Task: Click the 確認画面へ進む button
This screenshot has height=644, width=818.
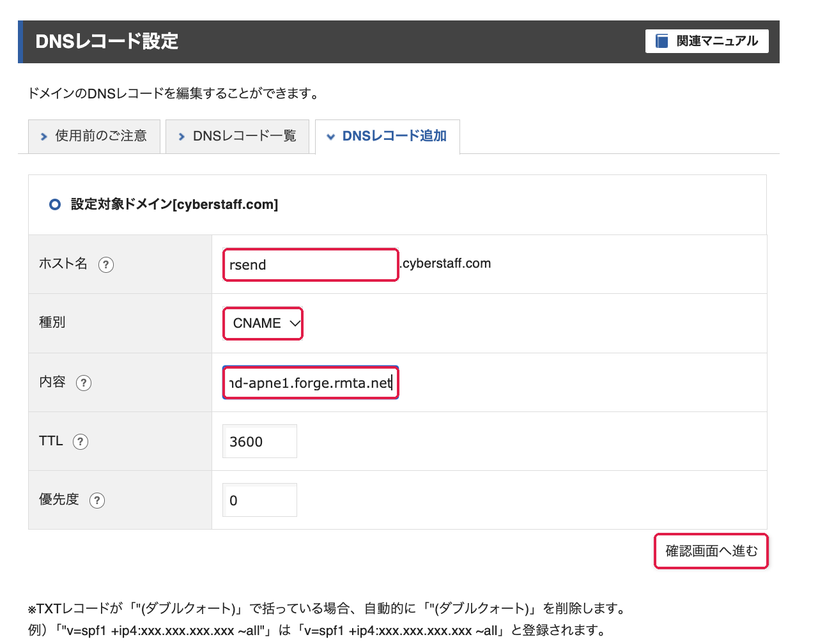Action: 711,551
